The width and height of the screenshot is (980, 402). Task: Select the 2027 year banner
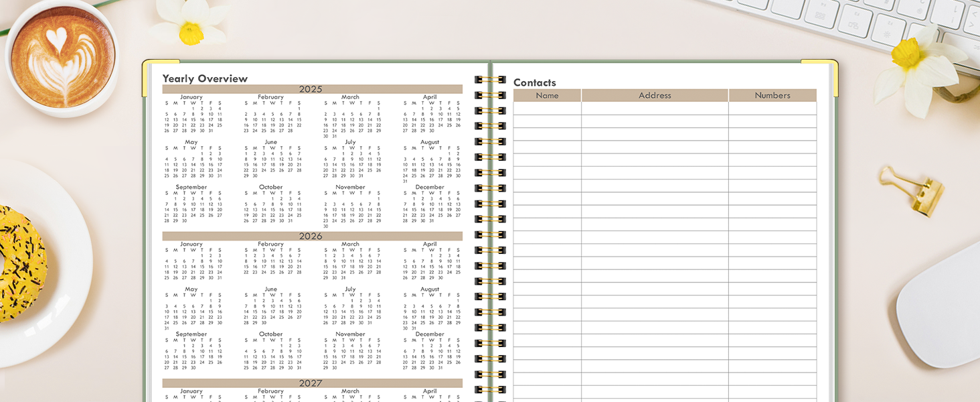pos(312,383)
